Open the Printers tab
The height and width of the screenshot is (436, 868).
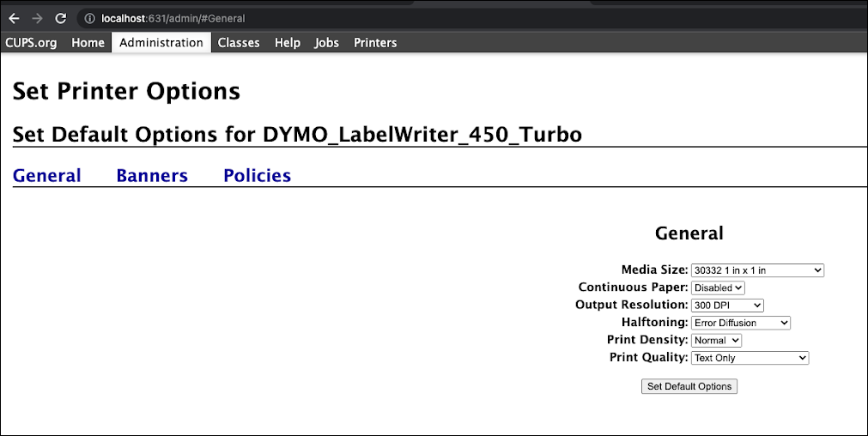click(x=375, y=43)
